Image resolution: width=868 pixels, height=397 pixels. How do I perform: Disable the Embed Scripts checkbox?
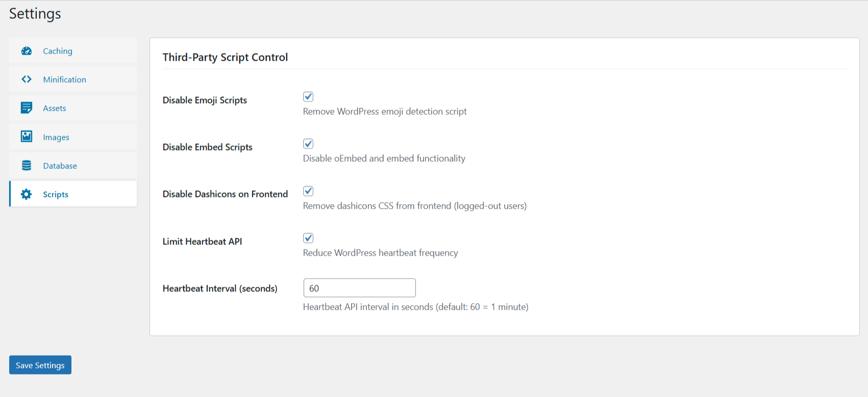pos(308,143)
